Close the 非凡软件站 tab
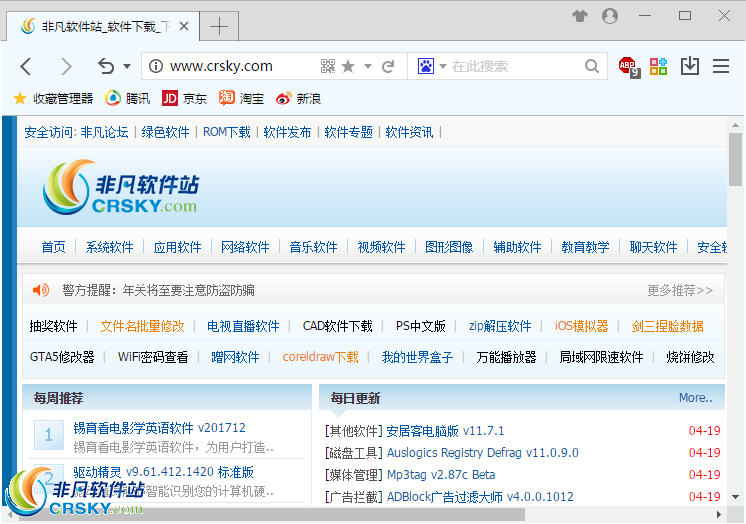 click(x=184, y=26)
